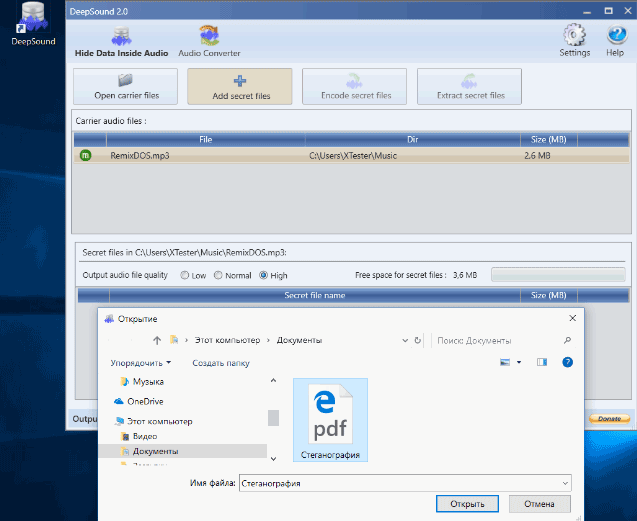This screenshot has width=637, height=521.
Task: Click Open carrier files button
Action: [x=126, y=86]
